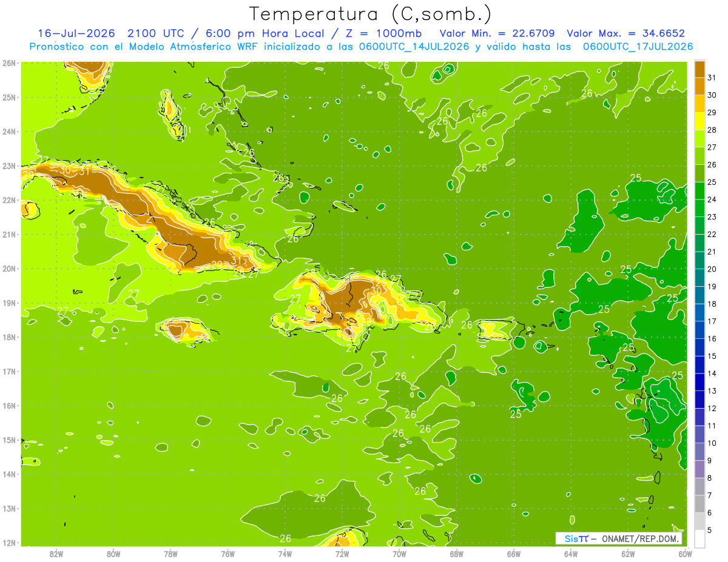Select the "16-Jul-2026" forecast date text
Image resolution: width=728 pixels, height=562 pixels.
click(76, 34)
